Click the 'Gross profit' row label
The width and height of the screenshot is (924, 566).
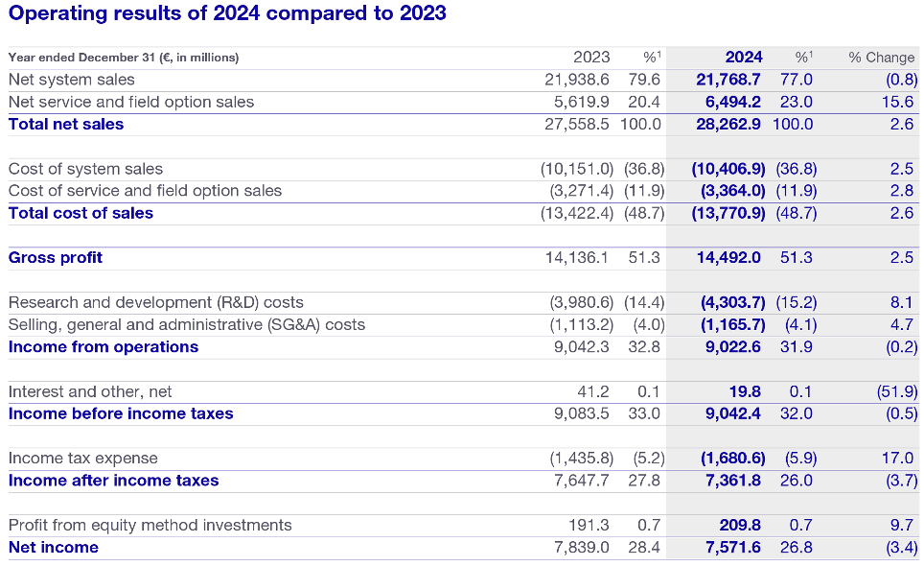click(56, 257)
